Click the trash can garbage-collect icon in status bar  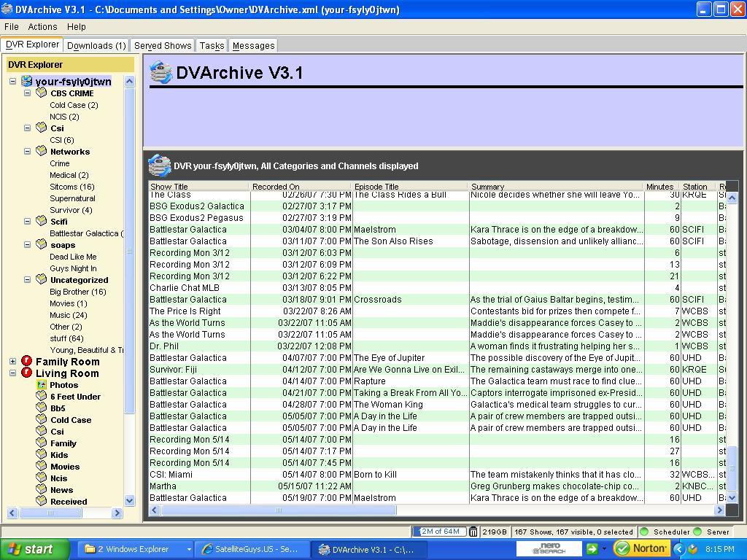pos(473,532)
